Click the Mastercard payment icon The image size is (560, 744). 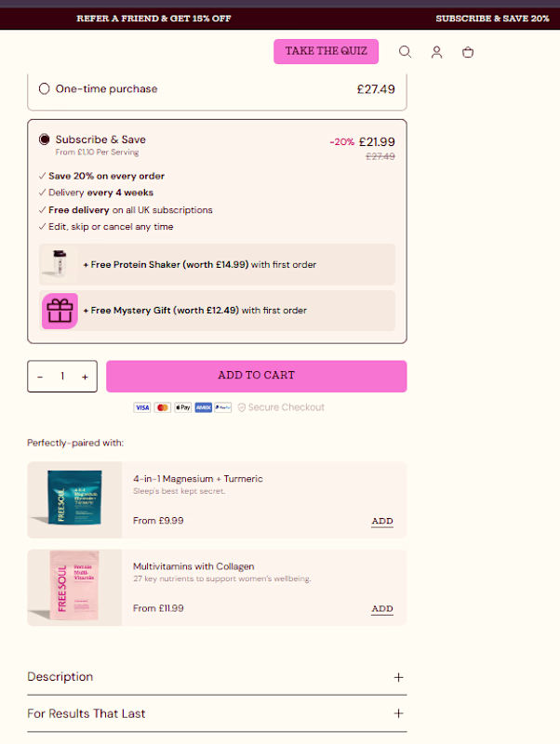click(x=162, y=407)
